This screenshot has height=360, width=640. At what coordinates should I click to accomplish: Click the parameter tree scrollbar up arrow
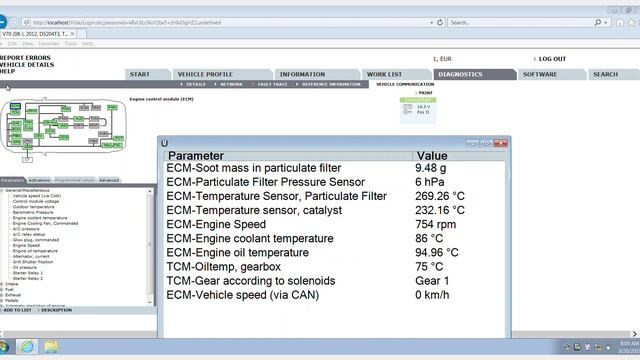pyautogui.click(x=150, y=191)
